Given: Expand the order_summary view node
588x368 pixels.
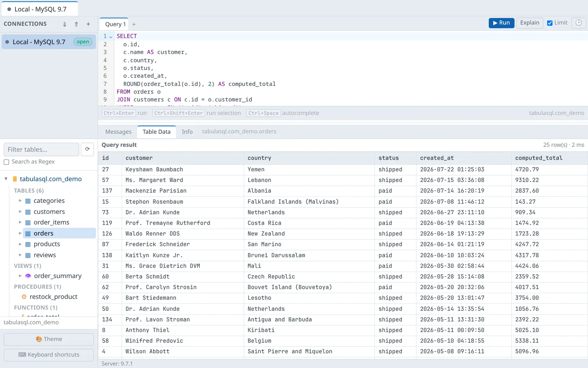Looking at the screenshot, I should coord(20,276).
